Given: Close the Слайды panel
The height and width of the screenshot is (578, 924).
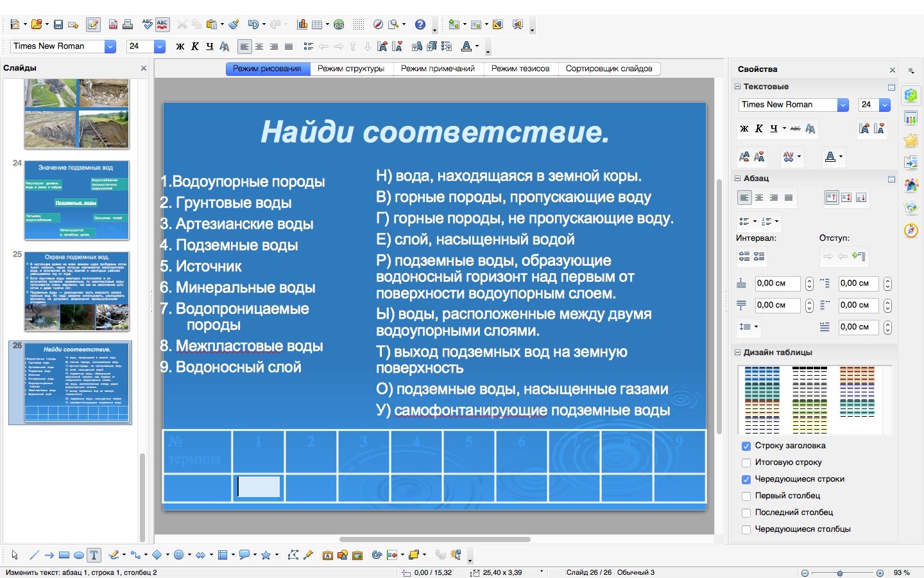Looking at the screenshot, I should (144, 68).
